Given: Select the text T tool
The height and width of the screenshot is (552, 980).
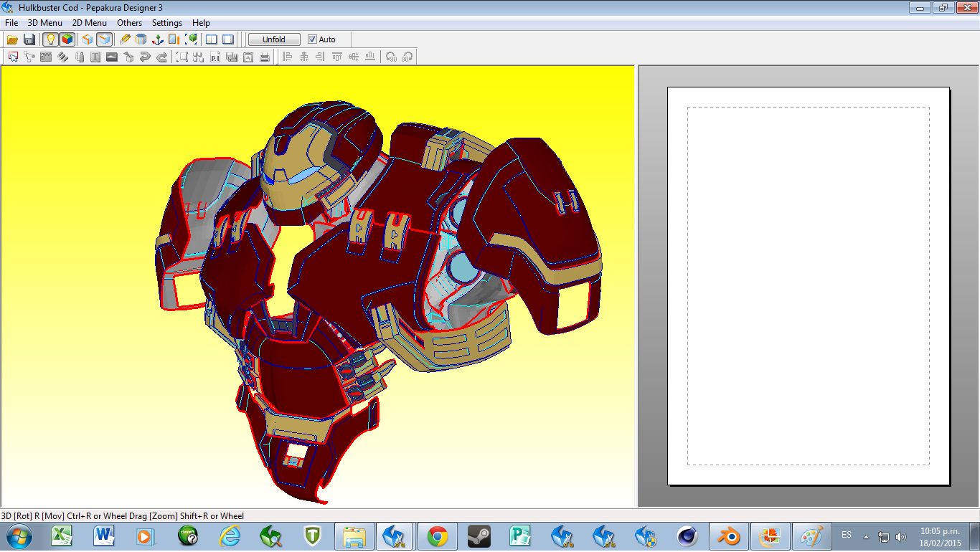Looking at the screenshot, I should pyautogui.click(x=95, y=57).
